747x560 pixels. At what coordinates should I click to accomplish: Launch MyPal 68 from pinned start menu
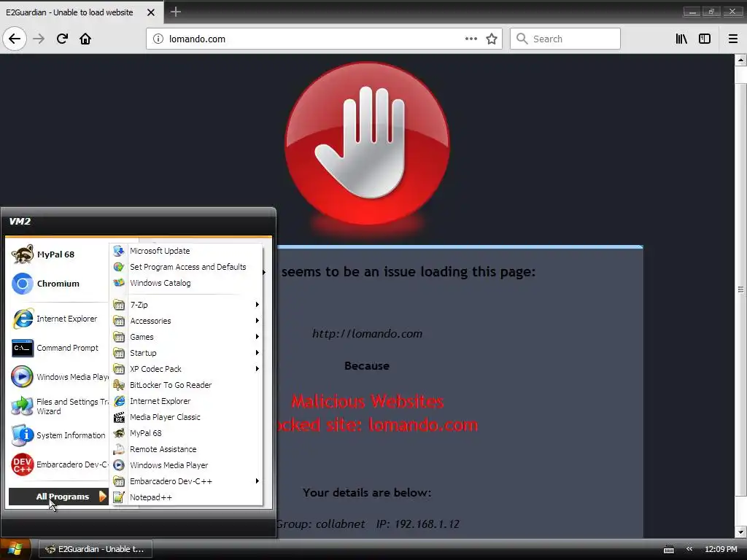tap(57, 254)
